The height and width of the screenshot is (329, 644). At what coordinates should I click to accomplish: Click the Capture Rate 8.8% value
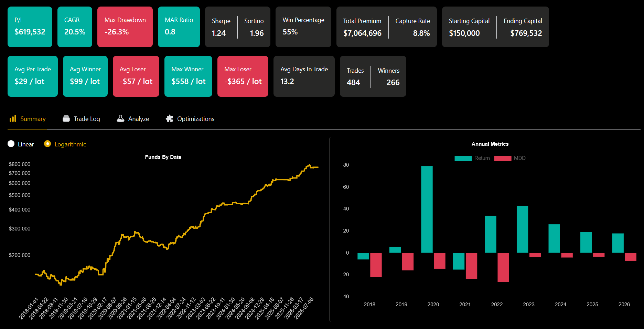[421, 33]
